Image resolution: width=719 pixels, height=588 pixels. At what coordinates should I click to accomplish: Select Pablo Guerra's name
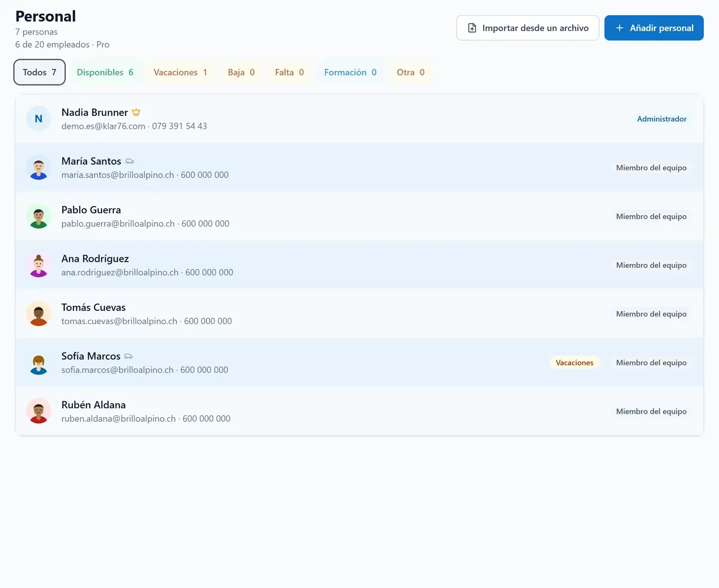tap(91, 210)
